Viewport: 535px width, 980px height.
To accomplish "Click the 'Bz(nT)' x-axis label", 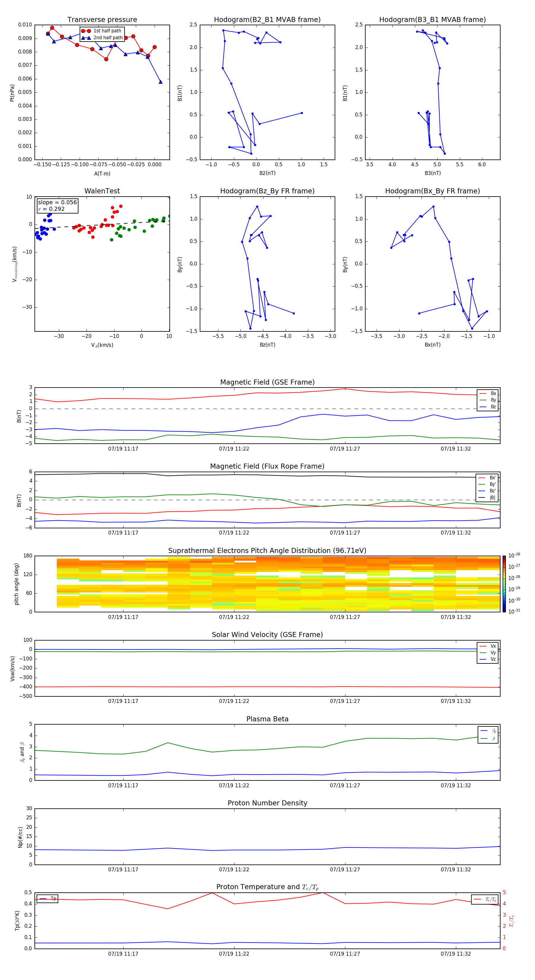I will pyautogui.click(x=267, y=345).
